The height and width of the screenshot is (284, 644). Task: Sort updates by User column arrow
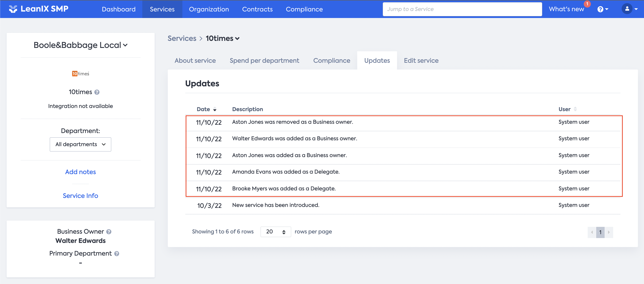coord(575,109)
